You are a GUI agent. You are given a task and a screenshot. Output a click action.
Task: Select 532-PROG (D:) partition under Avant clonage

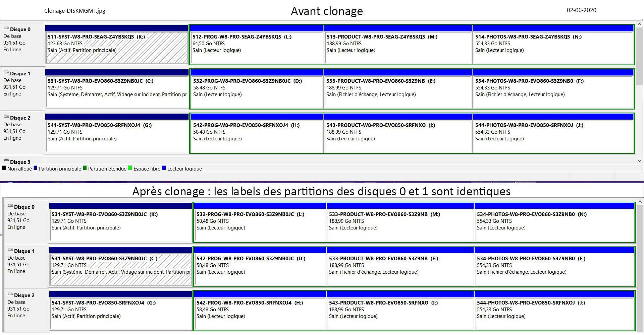257,89
